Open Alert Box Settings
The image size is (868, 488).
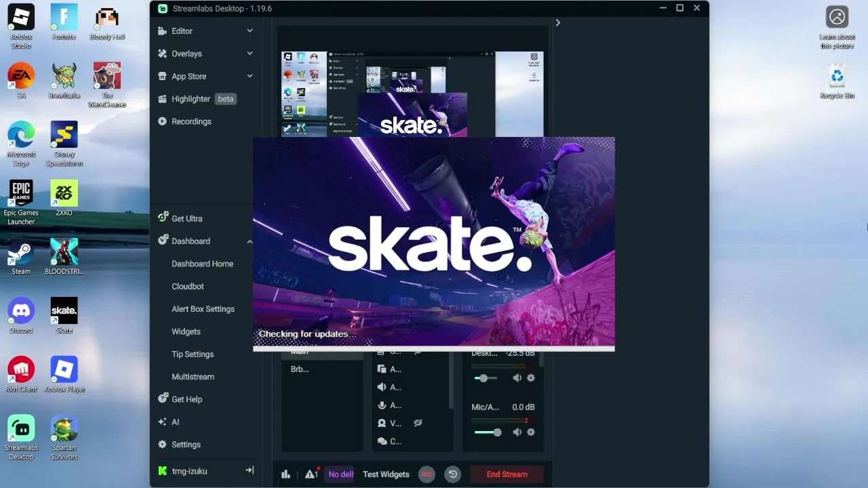(x=203, y=309)
